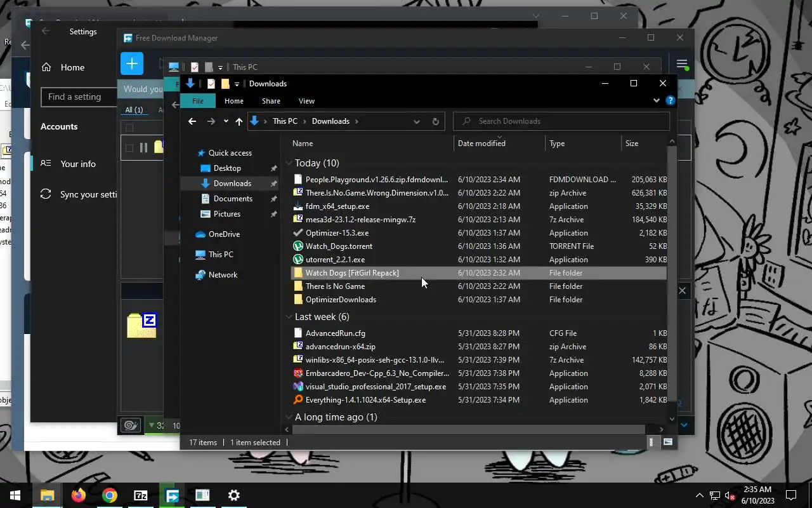Click the Sync your settings icon

46,194
